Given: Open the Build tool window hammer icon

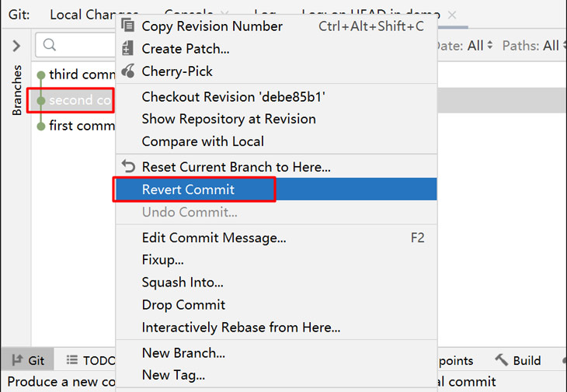Looking at the screenshot, I should point(502,360).
